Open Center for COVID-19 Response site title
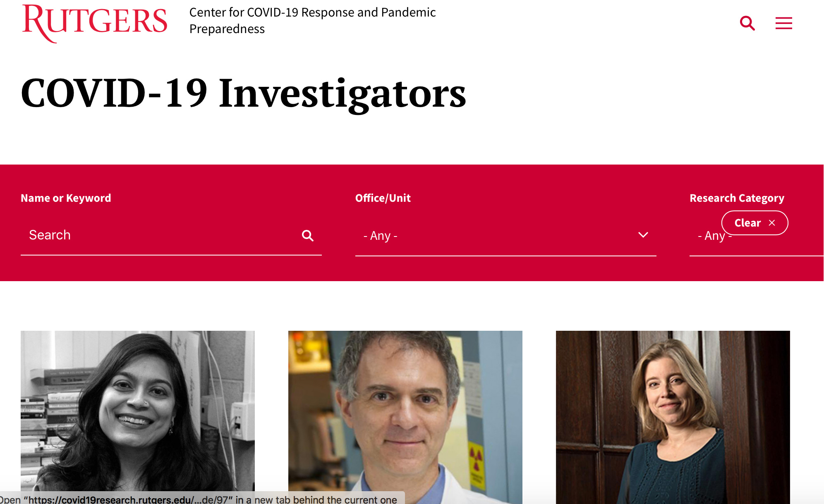 pyautogui.click(x=312, y=21)
